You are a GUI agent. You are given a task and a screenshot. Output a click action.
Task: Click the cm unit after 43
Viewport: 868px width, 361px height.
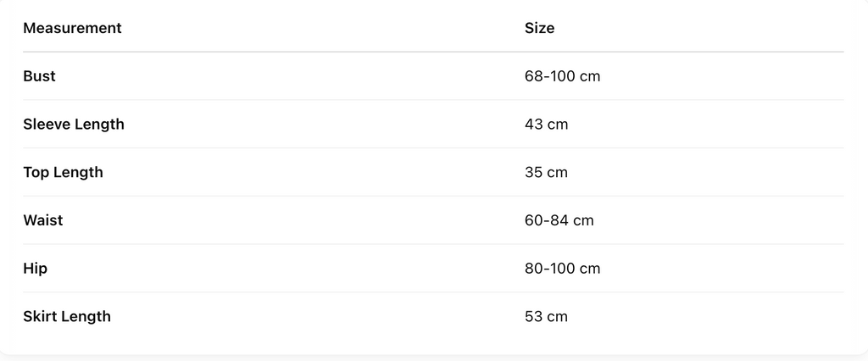557,125
